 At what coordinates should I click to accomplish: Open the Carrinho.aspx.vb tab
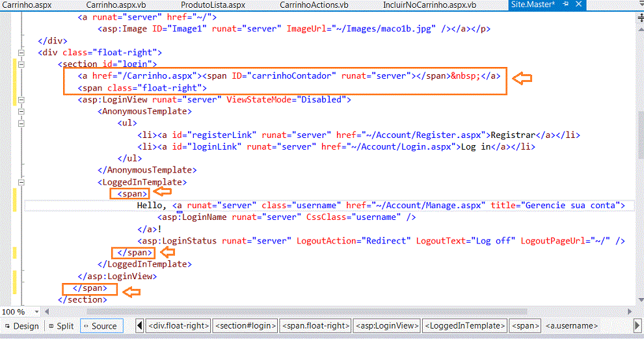116,5
